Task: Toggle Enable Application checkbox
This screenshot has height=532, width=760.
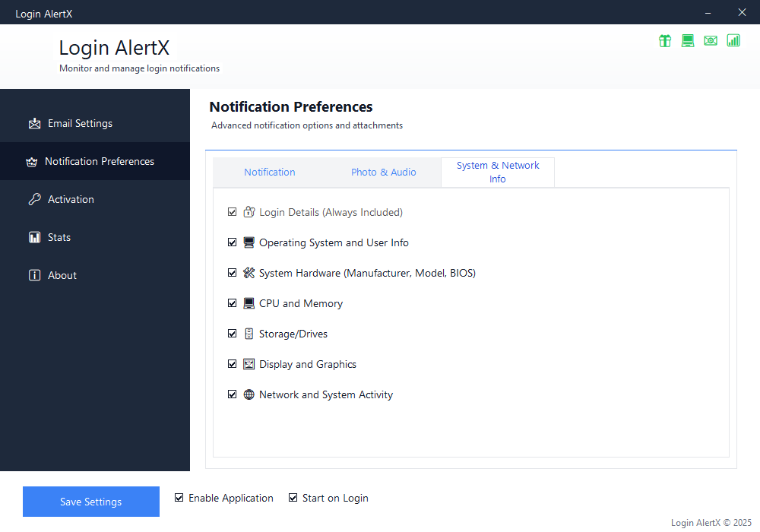Action: pos(179,498)
